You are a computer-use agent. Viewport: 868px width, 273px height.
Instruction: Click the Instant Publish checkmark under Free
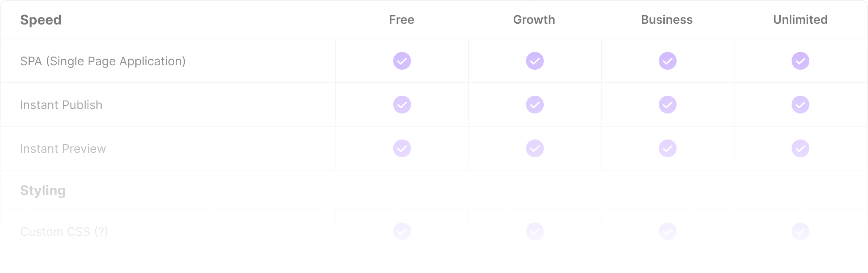coord(402,105)
